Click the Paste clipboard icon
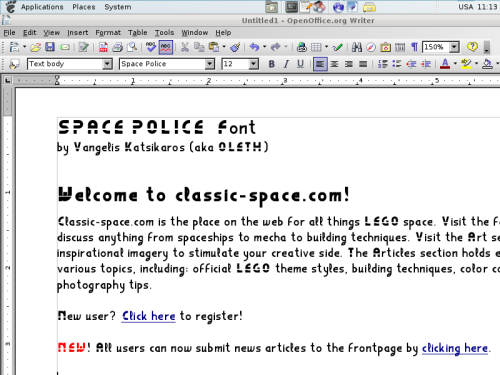500x375 pixels. 214,47
